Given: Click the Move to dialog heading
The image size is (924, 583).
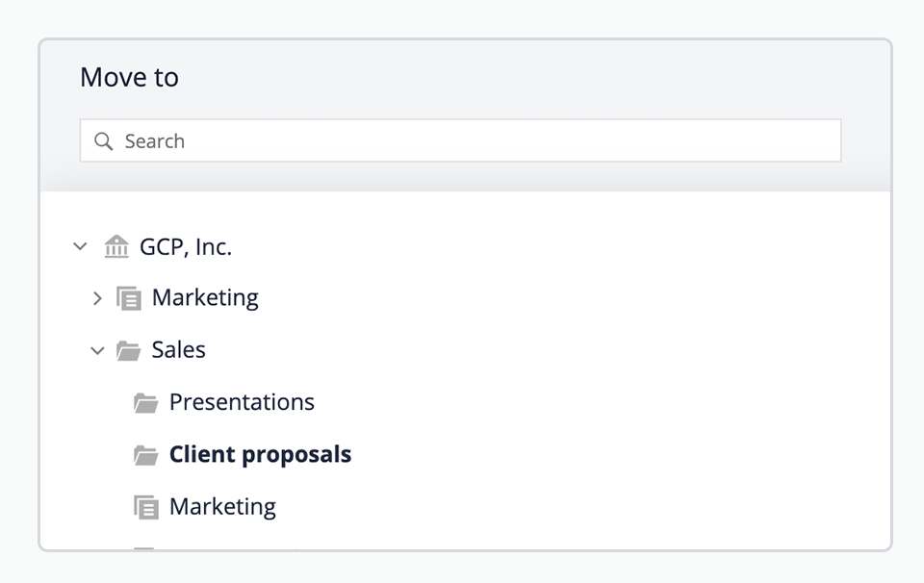Looking at the screenshot, I should (129, 77).
